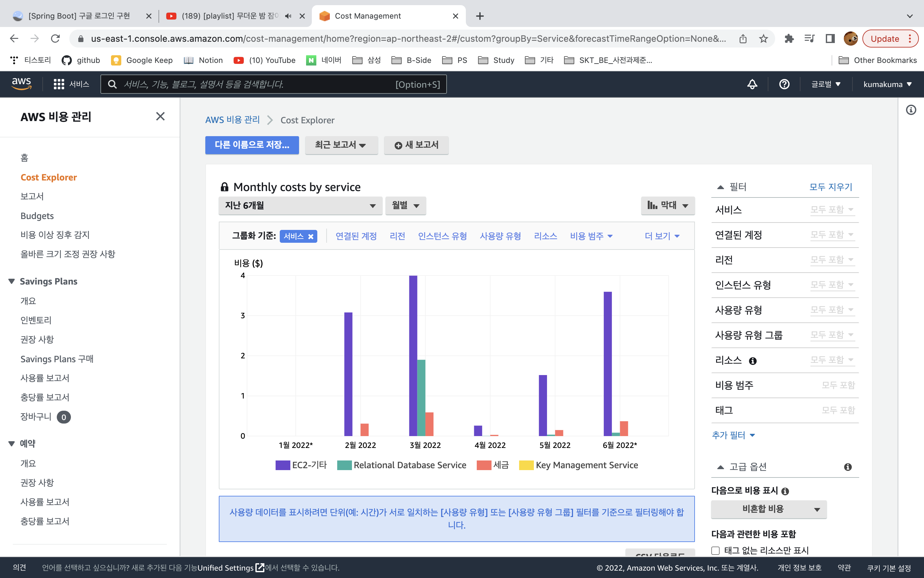Open Budgets in the sidebar
Viewport: 924px width, 578px height.
coord(37,215)
